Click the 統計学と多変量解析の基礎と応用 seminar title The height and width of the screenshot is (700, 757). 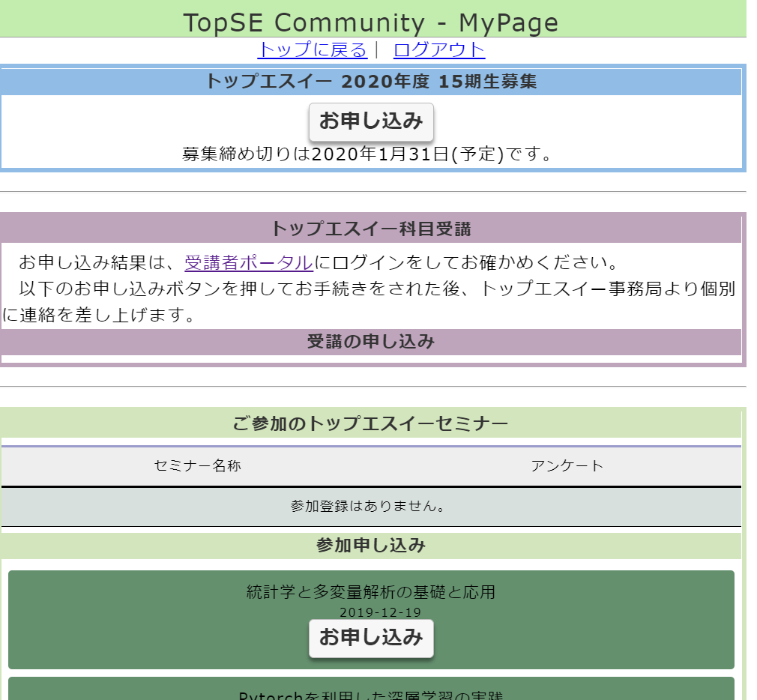click(x=371, y=592)
